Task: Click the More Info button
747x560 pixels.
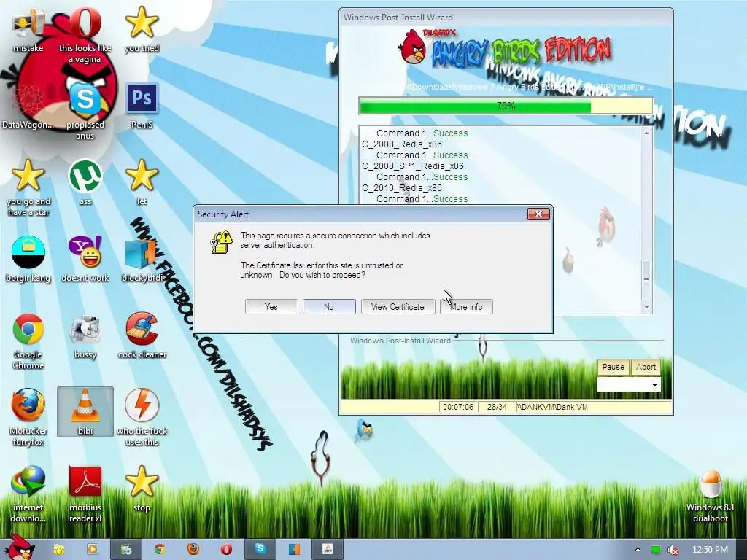Action: 466,307
